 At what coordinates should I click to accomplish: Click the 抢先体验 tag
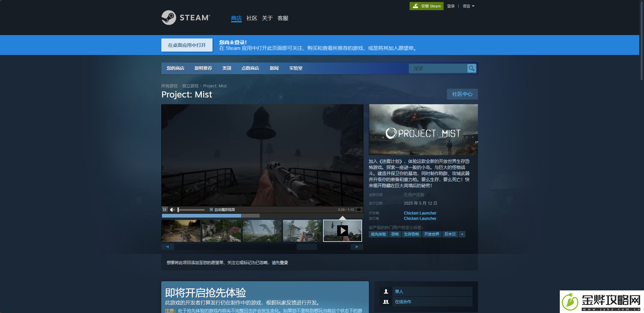379,234
